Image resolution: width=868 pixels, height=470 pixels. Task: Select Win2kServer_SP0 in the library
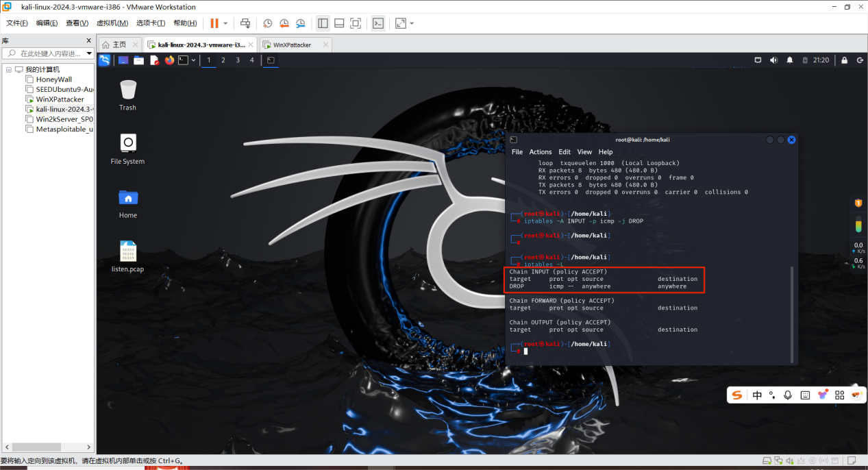click(60, 119)
